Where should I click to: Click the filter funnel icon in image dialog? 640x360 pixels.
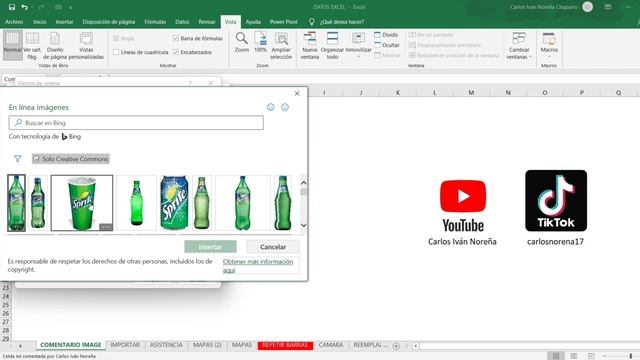coord(18,158)
